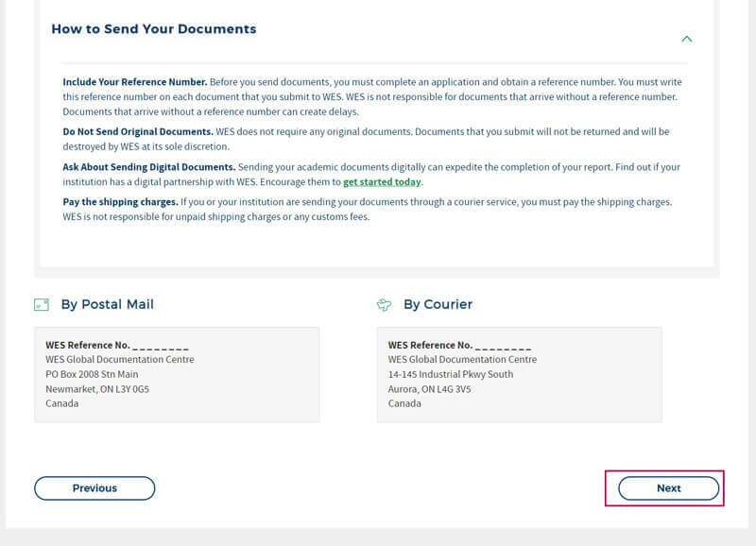Screen dimensions: 756x546
Task: Click the 'Include Your Reference Number.' bold text
Action: (x=135, y=82)
